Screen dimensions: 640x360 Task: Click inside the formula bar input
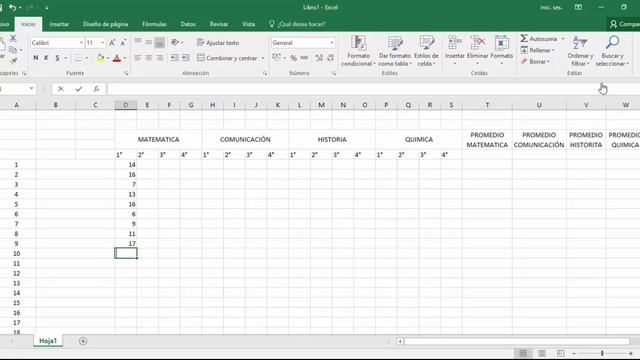click(x=373, y=89)
